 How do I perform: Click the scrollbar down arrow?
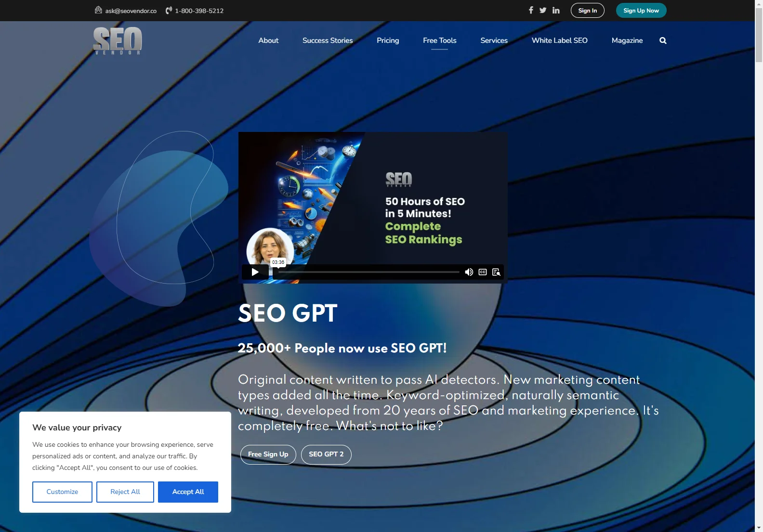point(759,528)
